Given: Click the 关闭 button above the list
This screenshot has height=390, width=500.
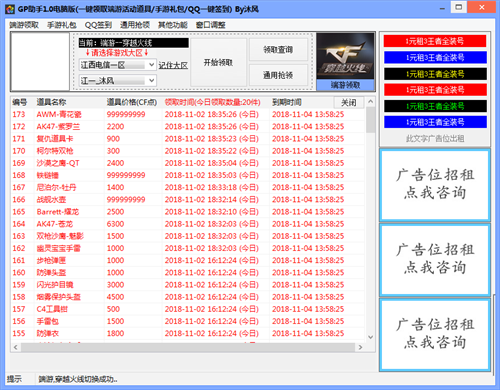Looking at the screenshot, I should [x=349, y=102].
